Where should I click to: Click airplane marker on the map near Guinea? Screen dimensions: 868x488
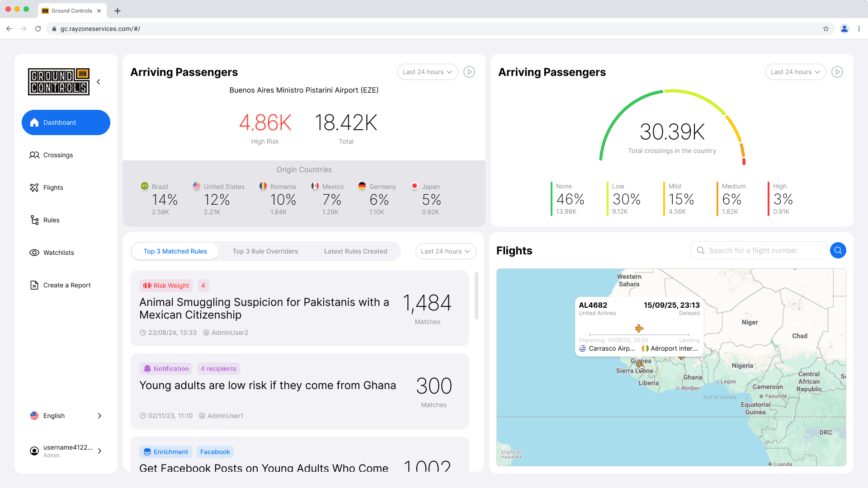tap(639, 363)
